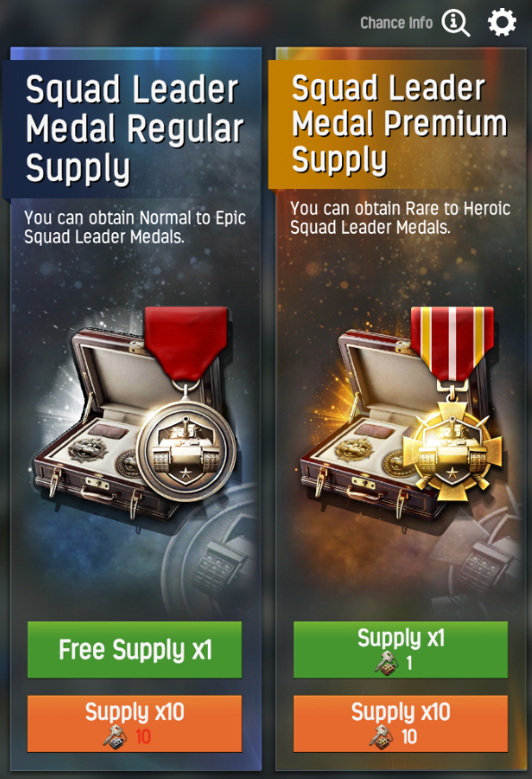Click the key icon on Premium Supply x10

click(382, 736)
